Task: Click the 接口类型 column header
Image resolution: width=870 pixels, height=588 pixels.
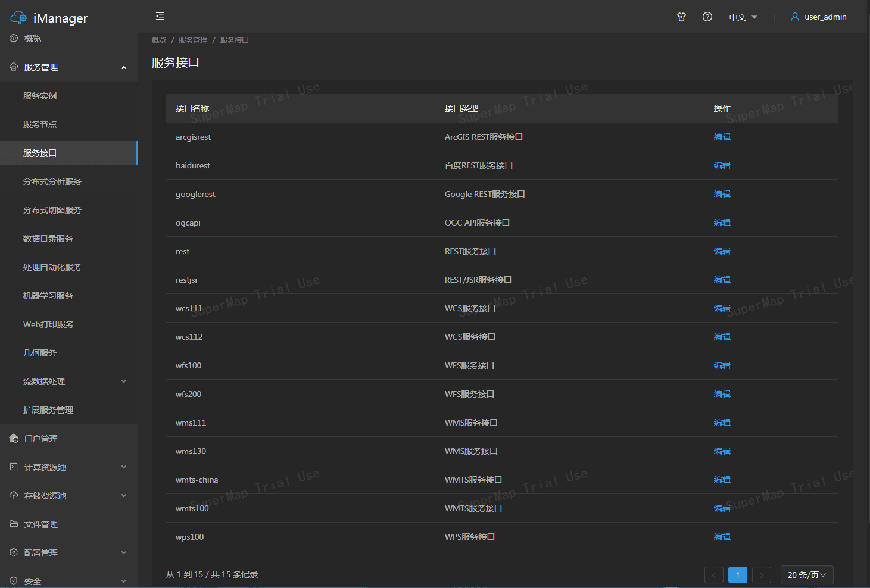Action: point(461,108)
